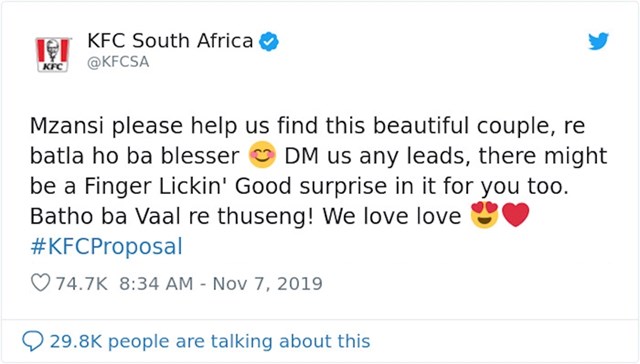Image resolution: width=640 pixels, height=364 pixels.
Task: Click the text Batho ba Vaal re thuseng
Action: pyautogui.click(x=169, y=216)
